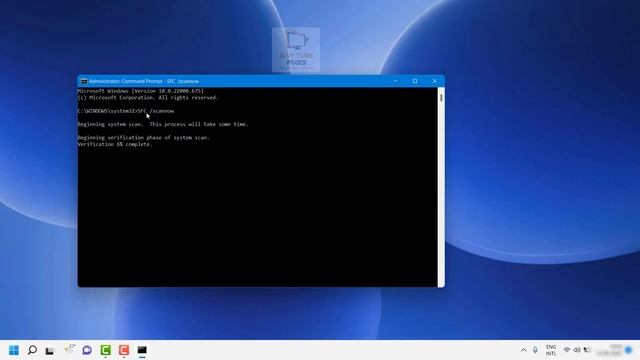Open the green C app on taskbar
Viewport: 640px width, 360px height.
[106, 350]
